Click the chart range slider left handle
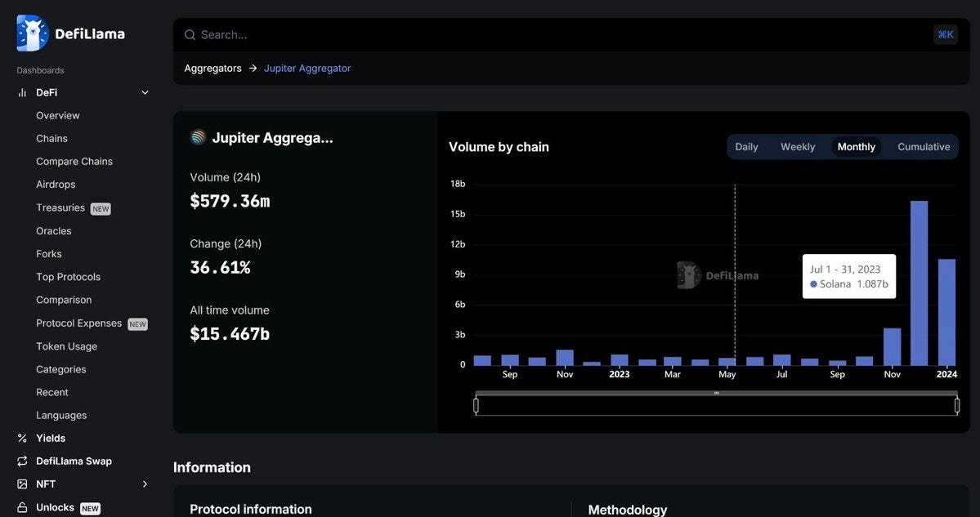The image size is (980, 517). click(477, 406)
